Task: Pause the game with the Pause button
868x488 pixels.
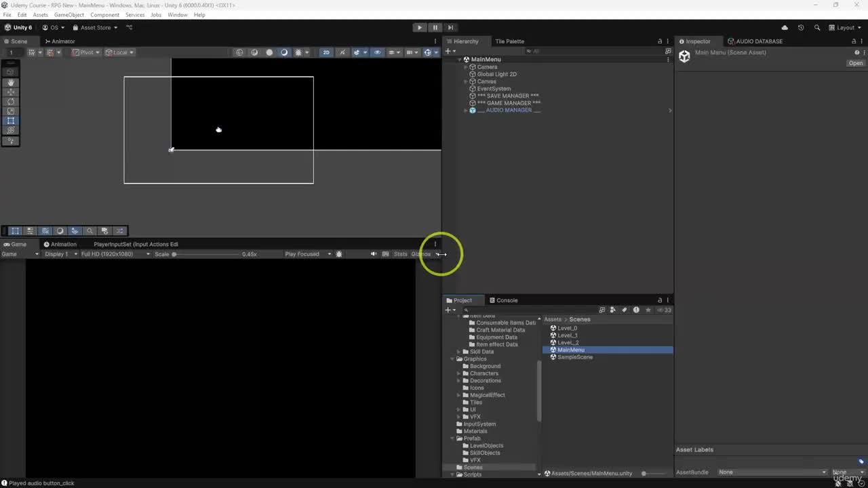Action: click(435, 28)
